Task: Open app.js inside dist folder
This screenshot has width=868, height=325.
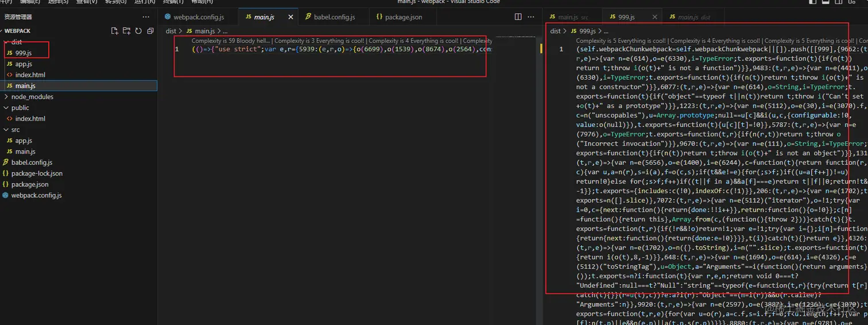Action: pos(79,64)
